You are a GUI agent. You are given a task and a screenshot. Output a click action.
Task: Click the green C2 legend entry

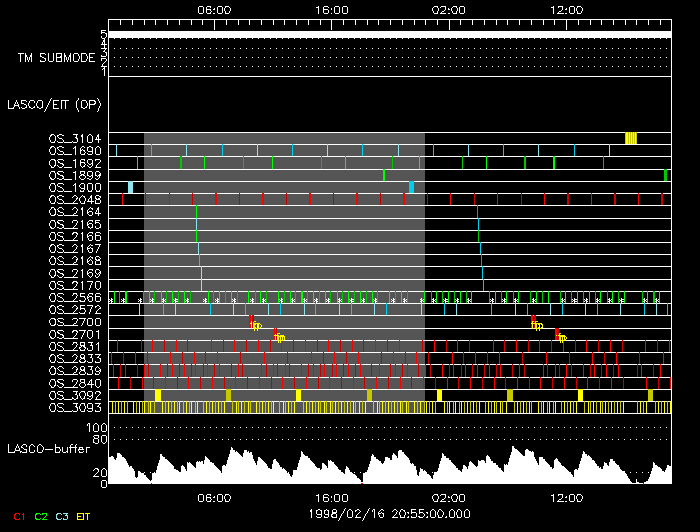point(41,516)
